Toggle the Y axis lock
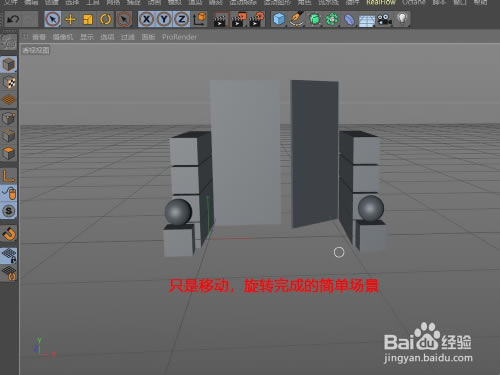Image resolution: width=500 pixels, height=375 pixels. point(164,19)
